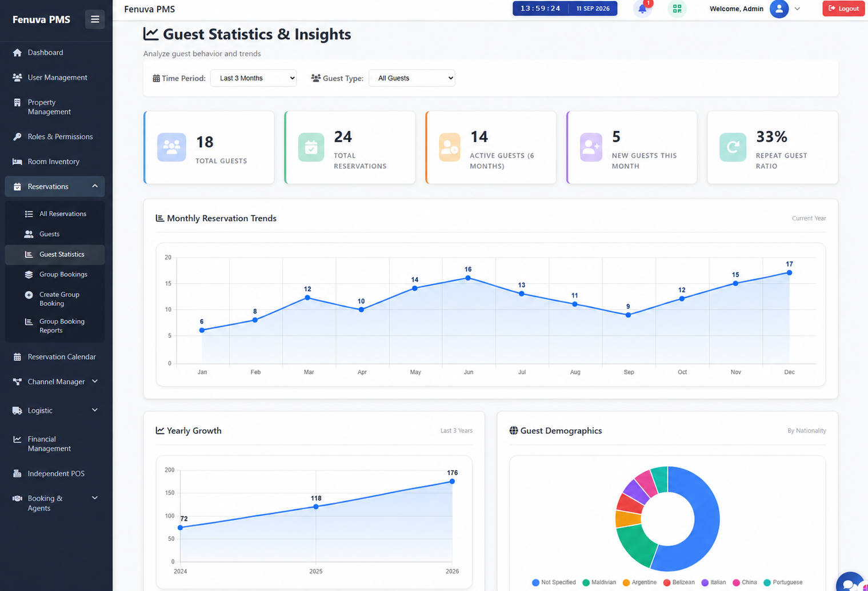Click the Logout button
Screen dimensions: 868x591
click(843, 9)
